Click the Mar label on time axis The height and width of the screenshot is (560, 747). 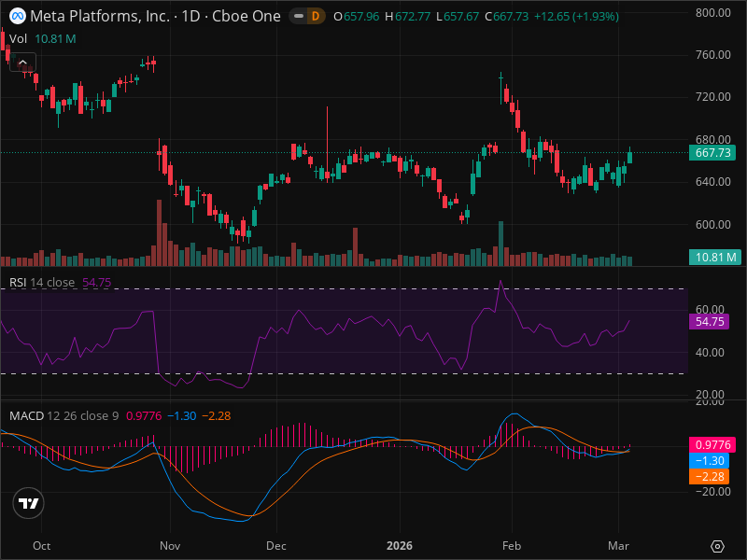tap(618, 546)
